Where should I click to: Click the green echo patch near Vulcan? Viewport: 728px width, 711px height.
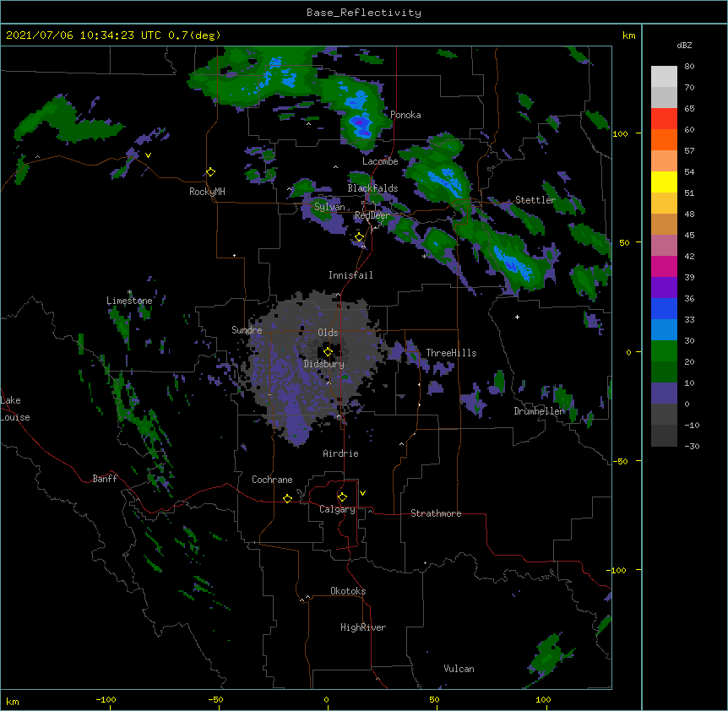(550, 655)
